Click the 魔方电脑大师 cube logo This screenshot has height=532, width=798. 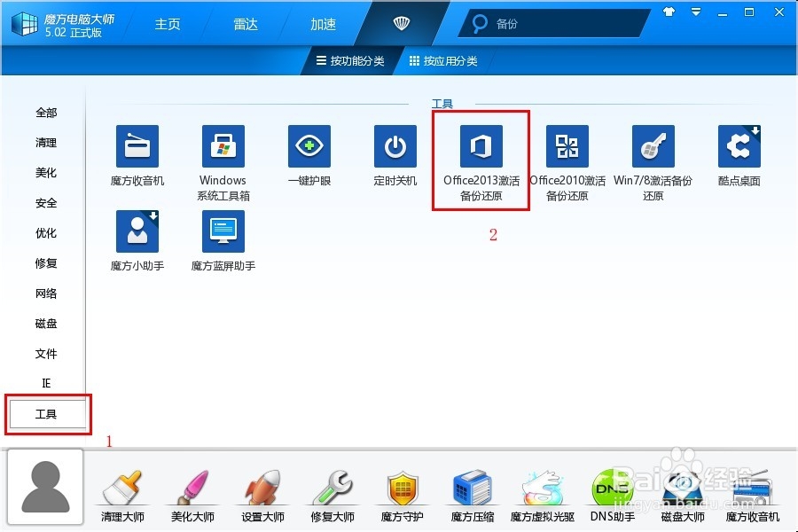(x=24, y=23)
